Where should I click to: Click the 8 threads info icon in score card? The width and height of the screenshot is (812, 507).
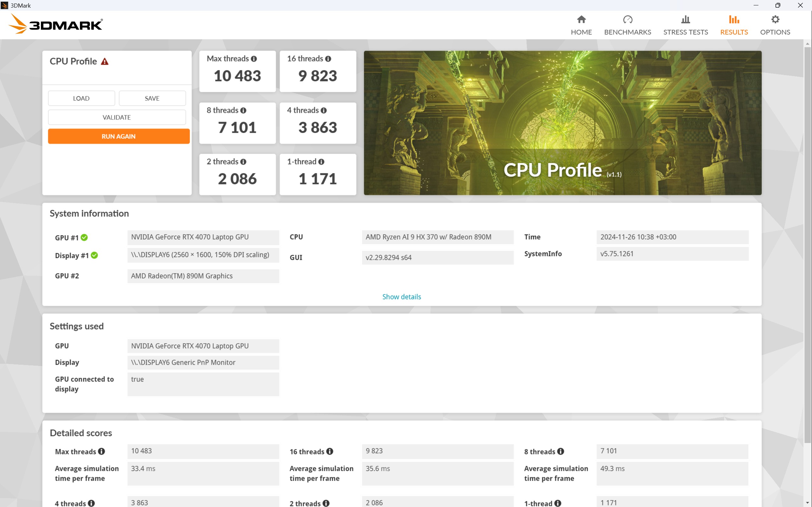(243, 110)
